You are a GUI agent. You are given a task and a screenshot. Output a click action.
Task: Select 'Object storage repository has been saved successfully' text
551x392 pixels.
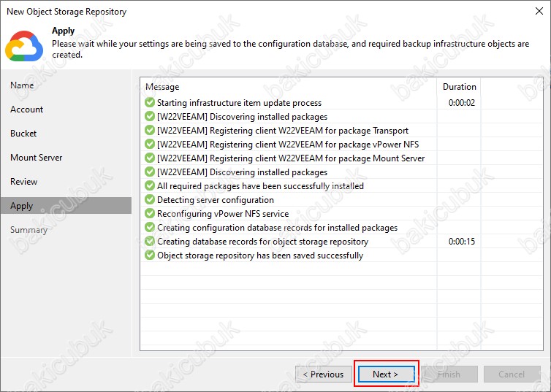[x=260, y=255]
